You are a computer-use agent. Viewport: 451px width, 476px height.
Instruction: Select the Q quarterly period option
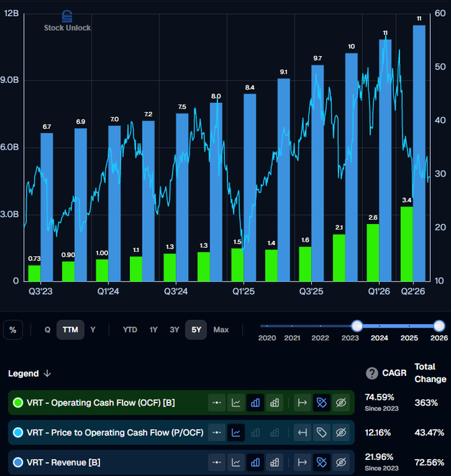pos(48,330)
